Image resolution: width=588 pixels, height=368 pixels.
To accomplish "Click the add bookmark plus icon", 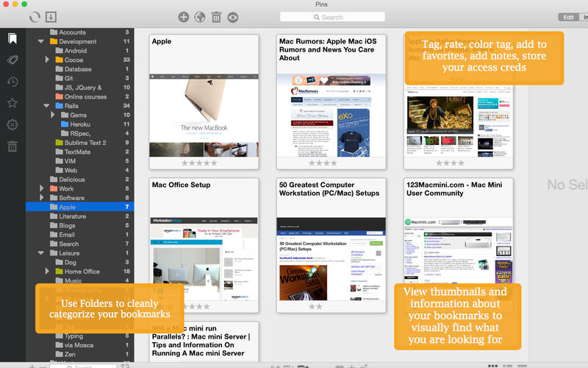I will pyautogui.click(x=184, y=17).
